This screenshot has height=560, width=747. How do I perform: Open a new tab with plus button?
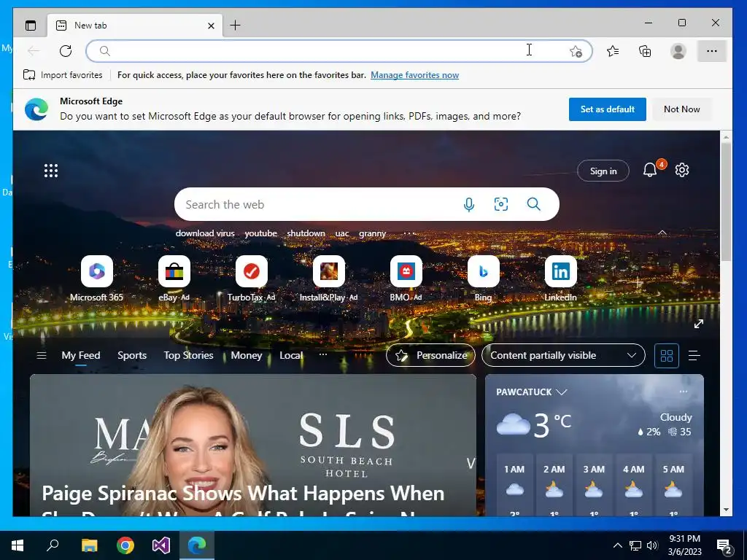coord(236,26)
